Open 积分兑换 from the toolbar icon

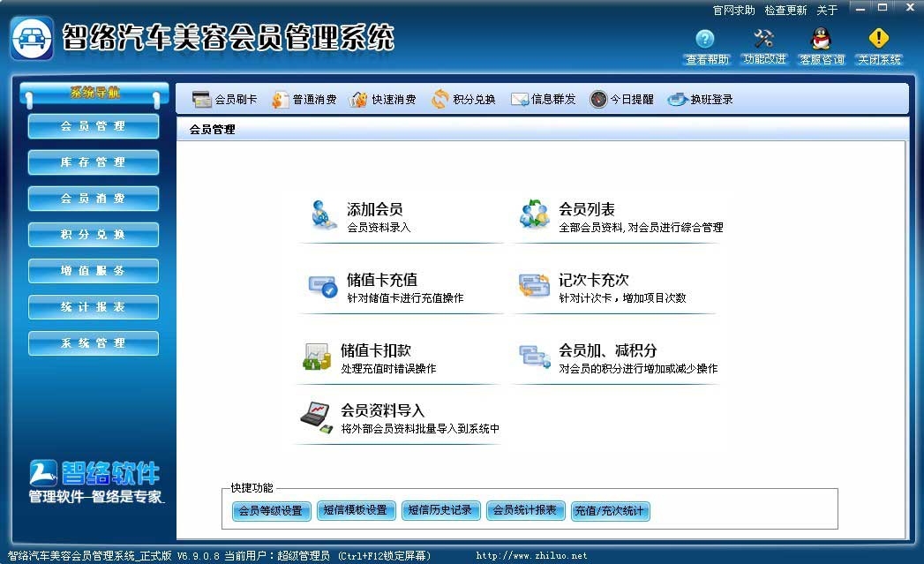coord(439,100)
